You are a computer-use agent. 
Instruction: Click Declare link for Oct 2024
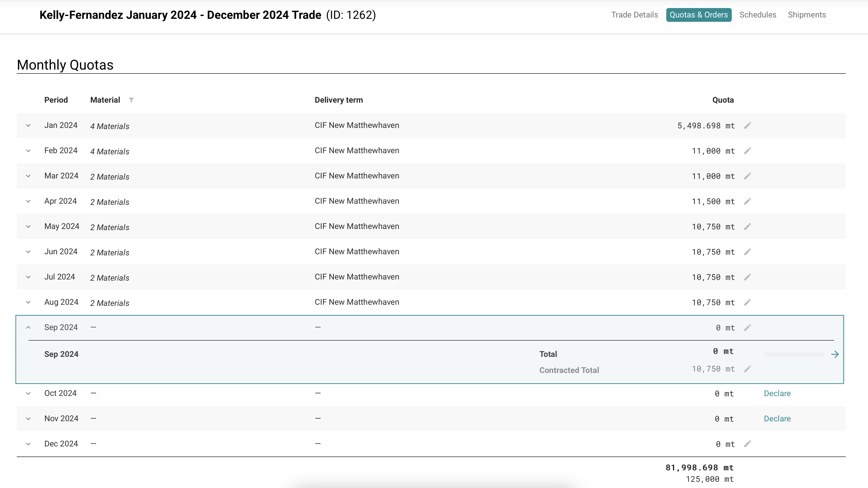(777, 393)
